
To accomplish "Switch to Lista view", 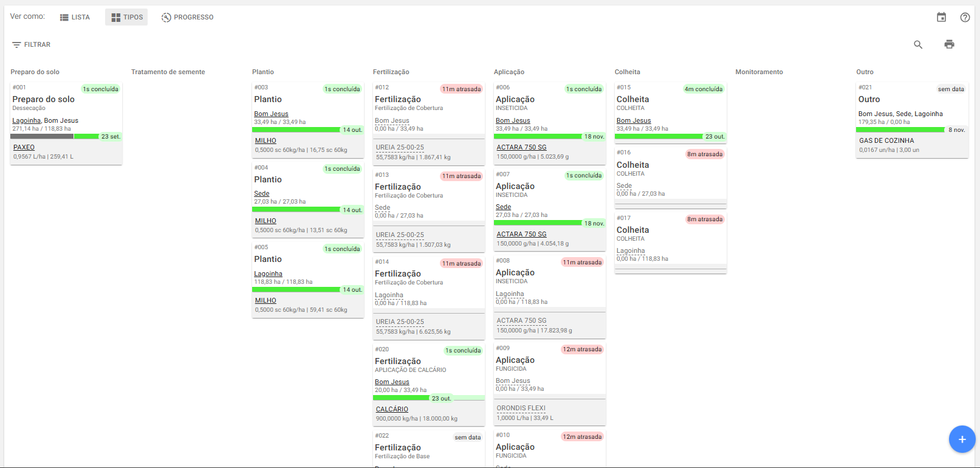I will (75, 17).
